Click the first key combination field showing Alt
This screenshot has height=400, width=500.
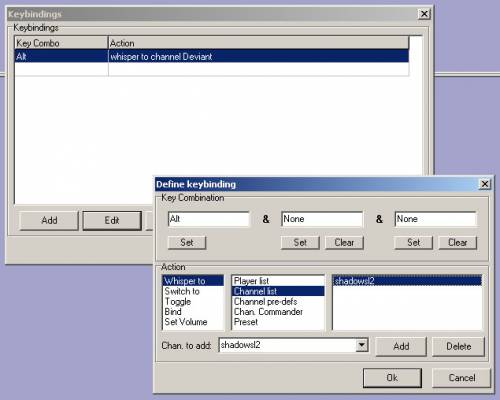point(209,219)
